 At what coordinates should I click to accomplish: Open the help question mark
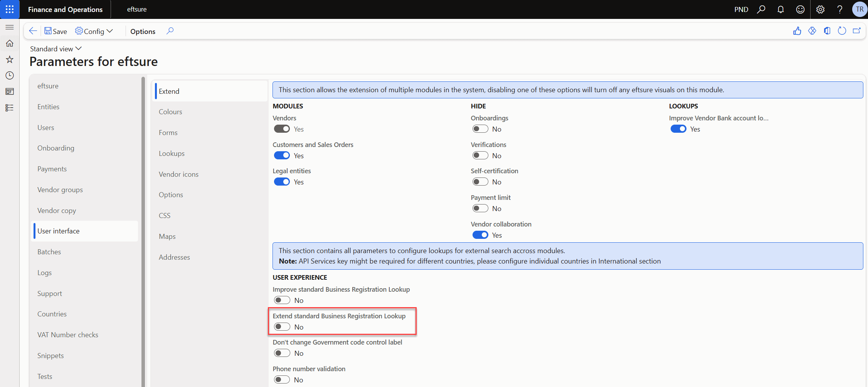tap(840, 9)
